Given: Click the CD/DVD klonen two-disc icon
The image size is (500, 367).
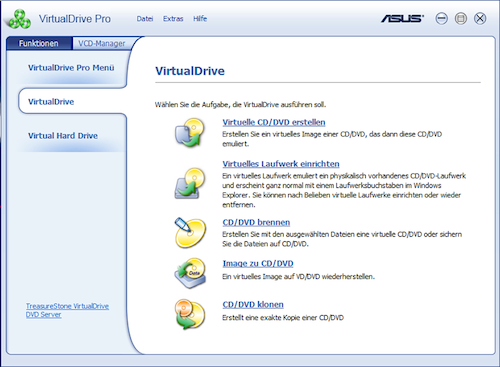Looking at the screenshot, I should point(190,314).
